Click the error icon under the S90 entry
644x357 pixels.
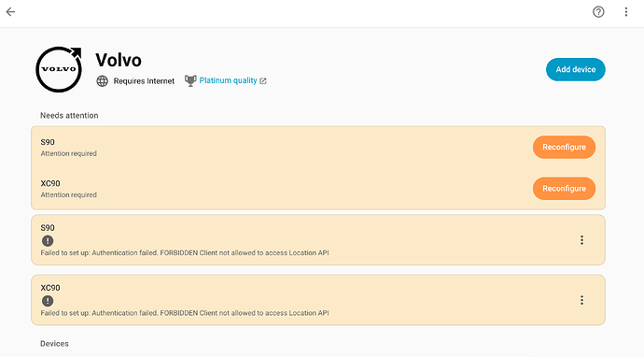tap(48, 241)
